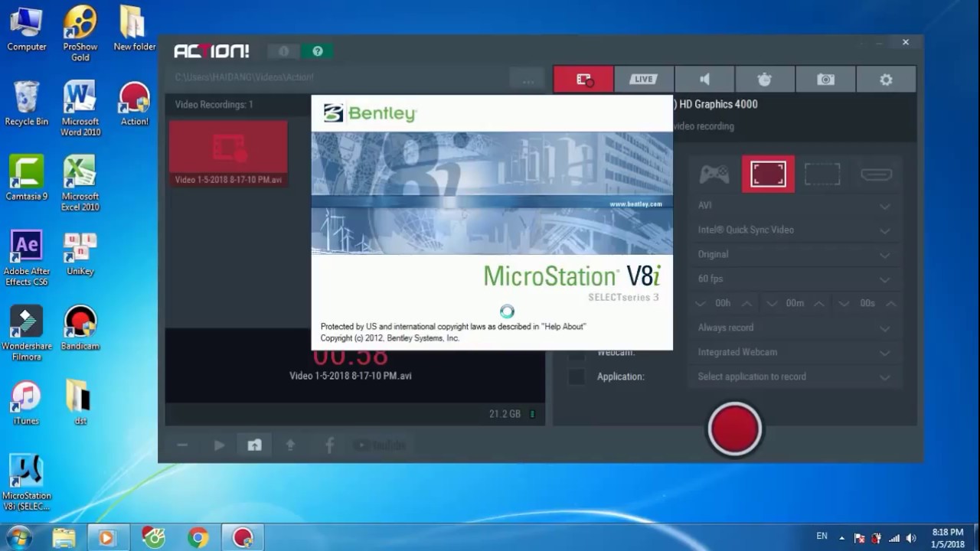Increase the 00m minutes value
The image size is (980, 551).
pos(818,304)
